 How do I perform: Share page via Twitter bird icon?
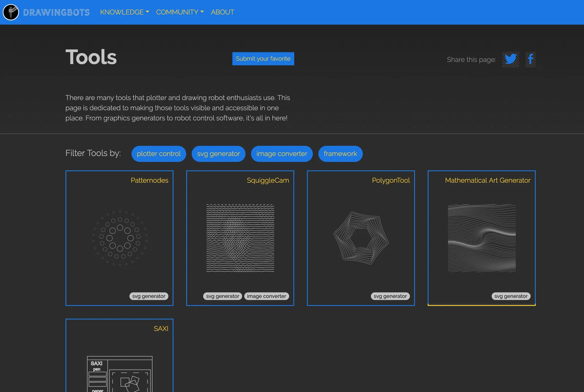tap(511, 59)
